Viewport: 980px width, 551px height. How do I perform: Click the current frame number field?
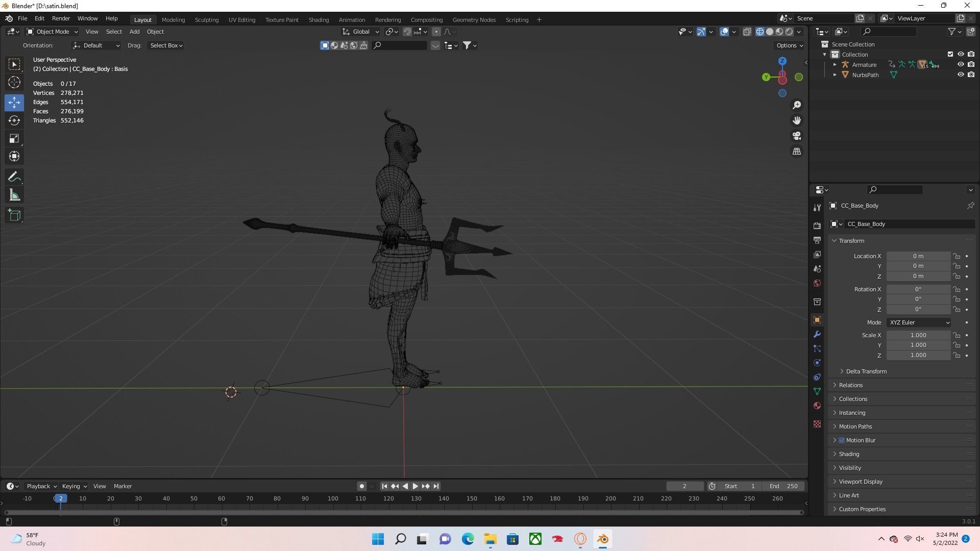click(x=684, y=487)
